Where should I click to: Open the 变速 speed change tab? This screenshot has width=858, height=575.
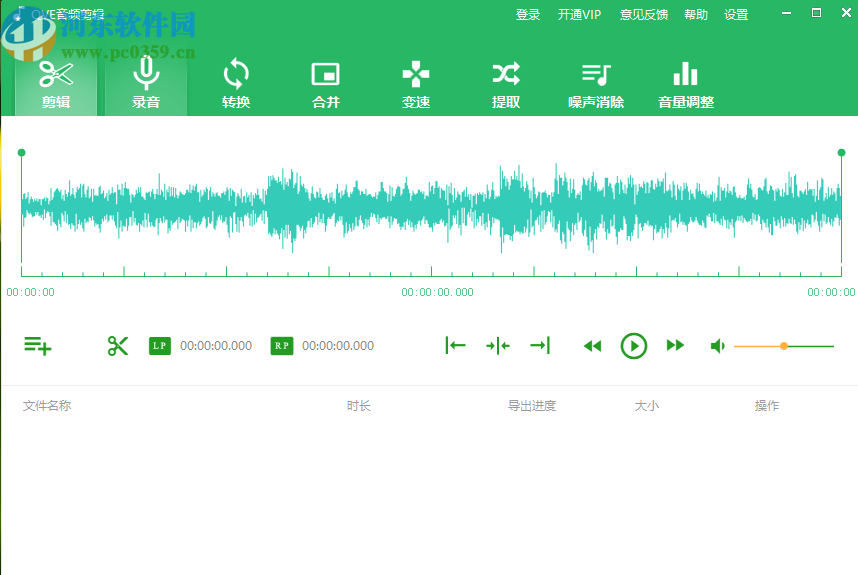click(416, 84)
